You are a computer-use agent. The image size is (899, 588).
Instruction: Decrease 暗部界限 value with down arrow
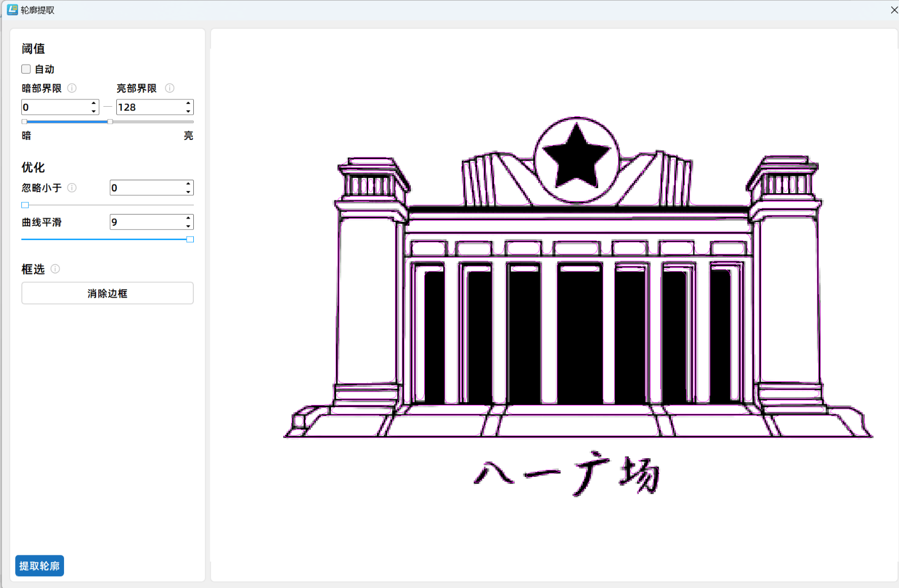(93, 111)
